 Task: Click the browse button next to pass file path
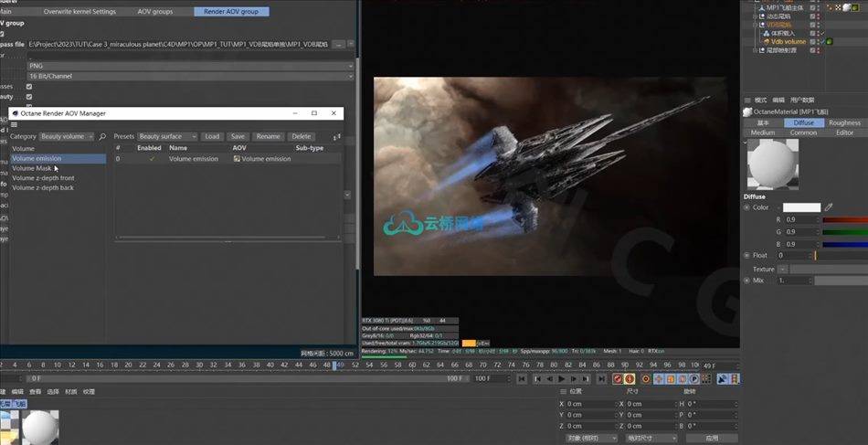(x=339, y=44)
